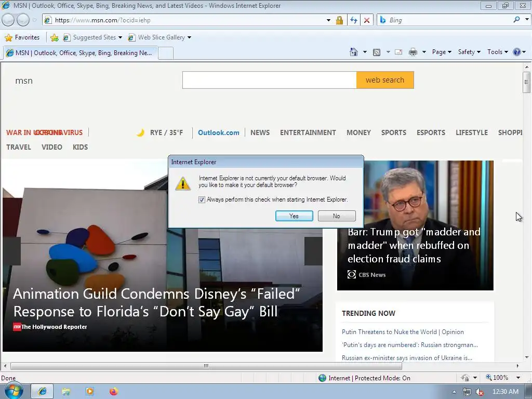The image size is (532, 399).
Task: Click the vertical scrollbar down arrow
Action: click(x=527, y=357)
